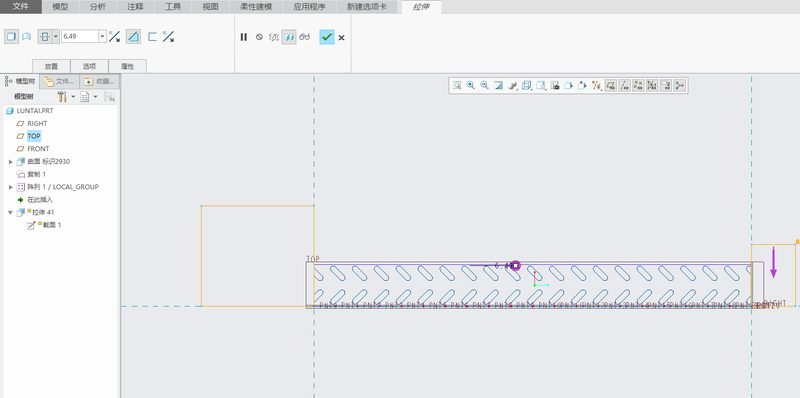Collapse the 拉伸 41 feature
This screenshot has width=800, height=398.
pos(11,212)
